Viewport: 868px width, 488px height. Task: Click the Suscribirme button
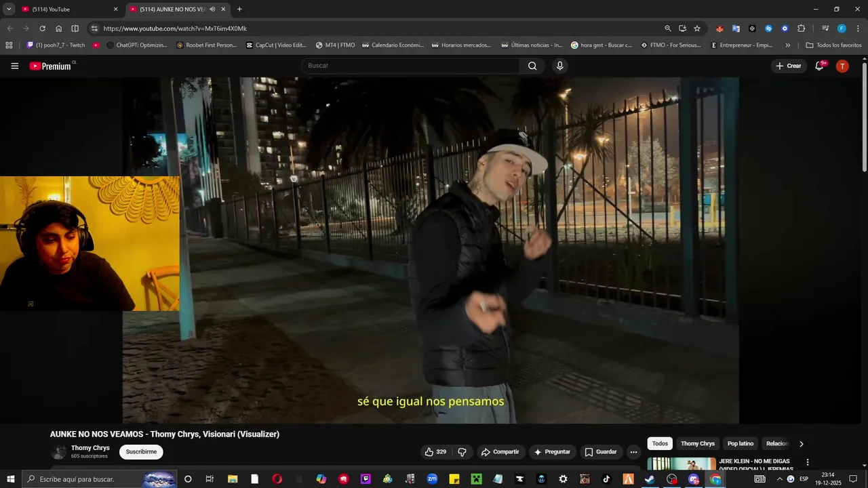click(141, 452)
